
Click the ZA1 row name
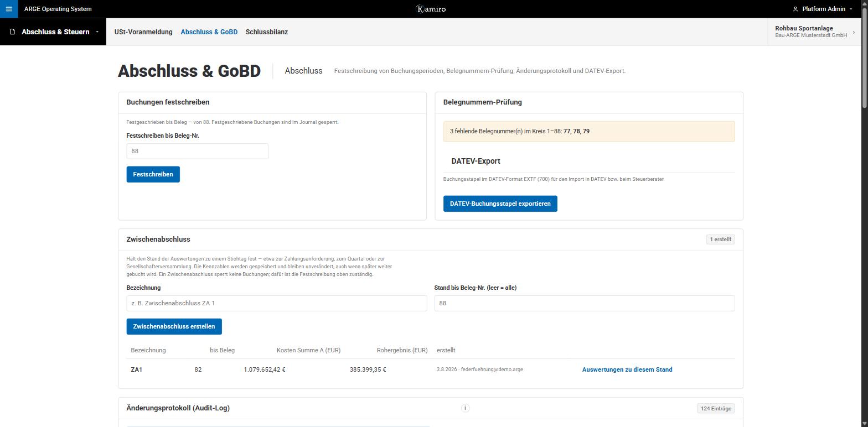(x=137, y=369)
